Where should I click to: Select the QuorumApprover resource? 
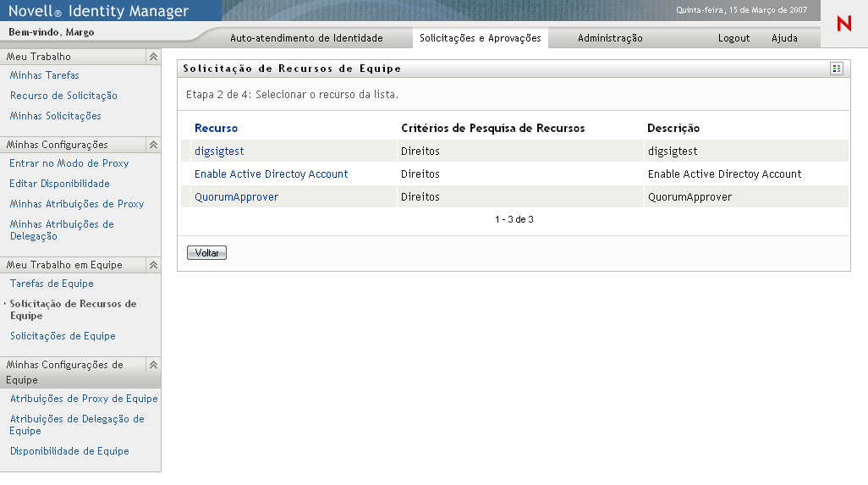[236, 197]
